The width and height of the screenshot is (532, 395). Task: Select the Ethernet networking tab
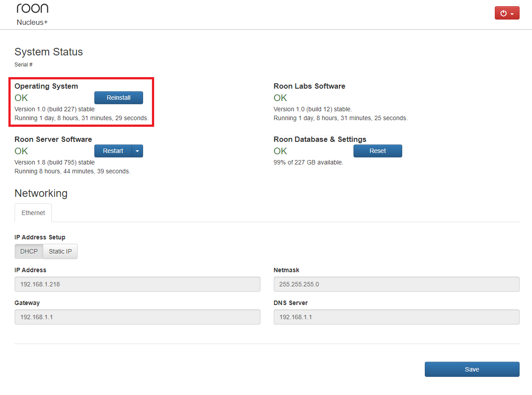pos(33,213)
